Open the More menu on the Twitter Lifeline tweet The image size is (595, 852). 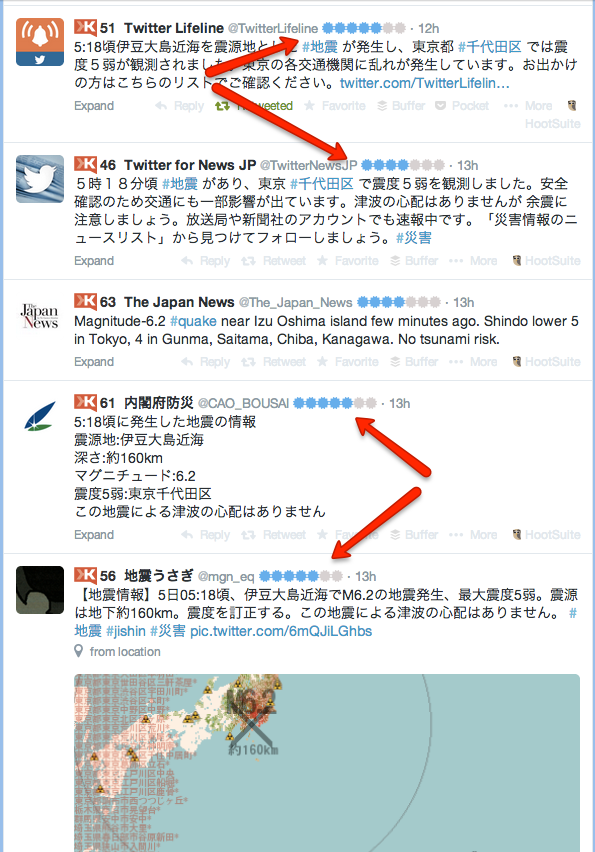click(x=528, y=106)
